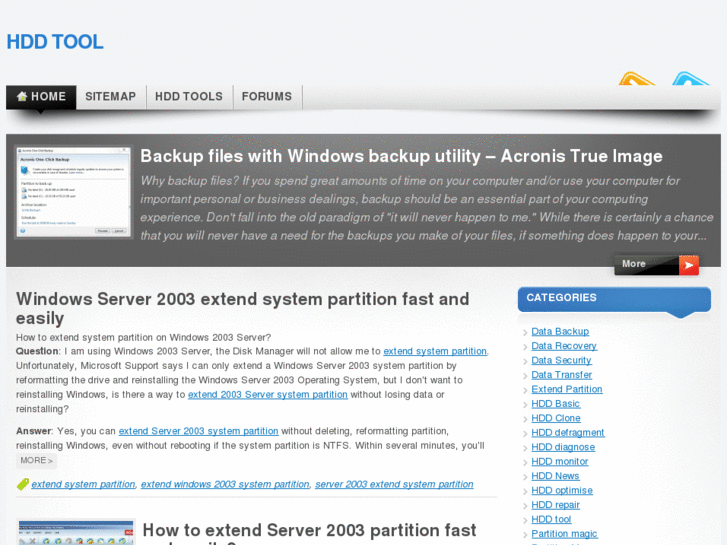Click the arrow bullet beside Partition magic
727x545 pixels.
525,535
